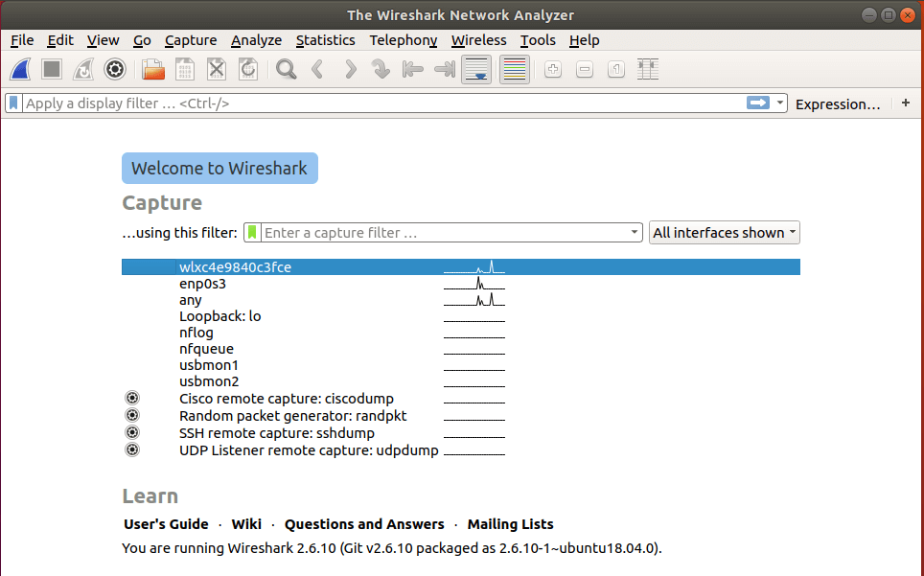
Task: Click the Welcome to Wireshark banner
Action: (x=219, y=169)
